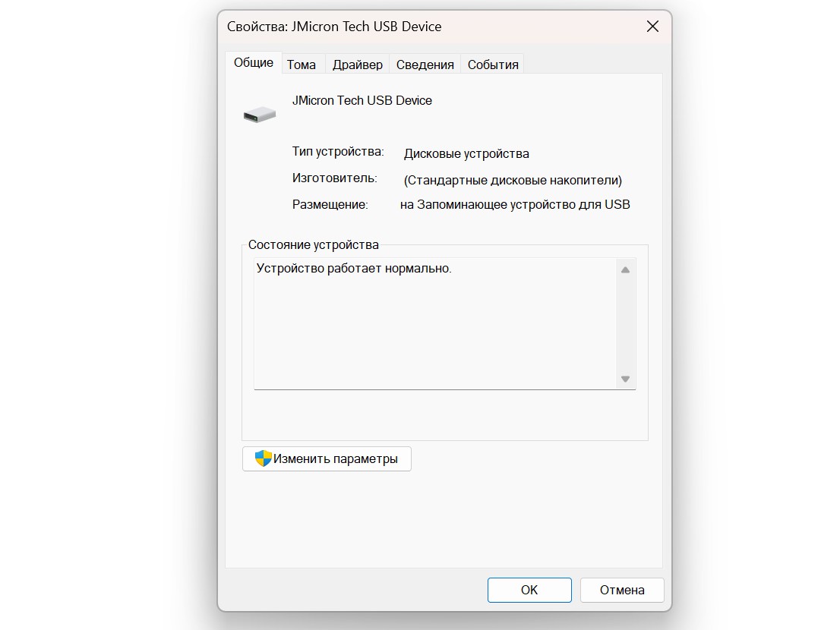Click the disk drive device icon
The image size is (840, 630).
pyautogui.click(x=260, y=114)
